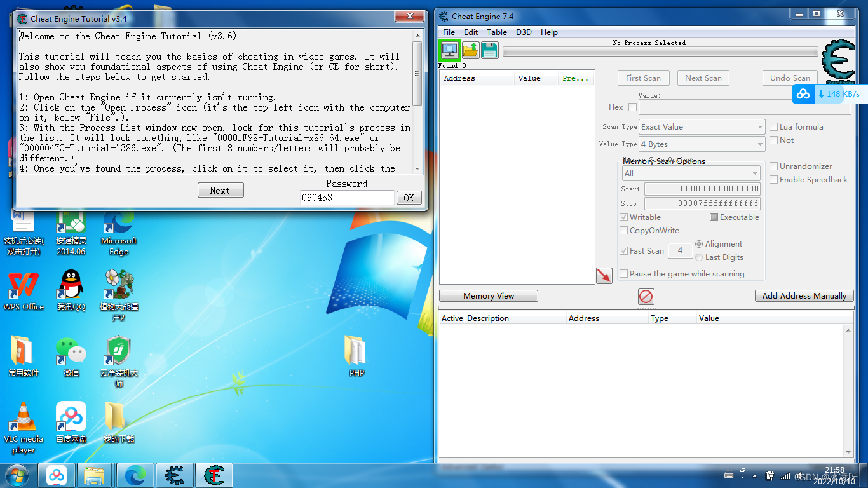Screen dimensions: 868x488
Task: Switch to the Cheat Engine Tutorial taskbar button
Action: tap(214, 475)
